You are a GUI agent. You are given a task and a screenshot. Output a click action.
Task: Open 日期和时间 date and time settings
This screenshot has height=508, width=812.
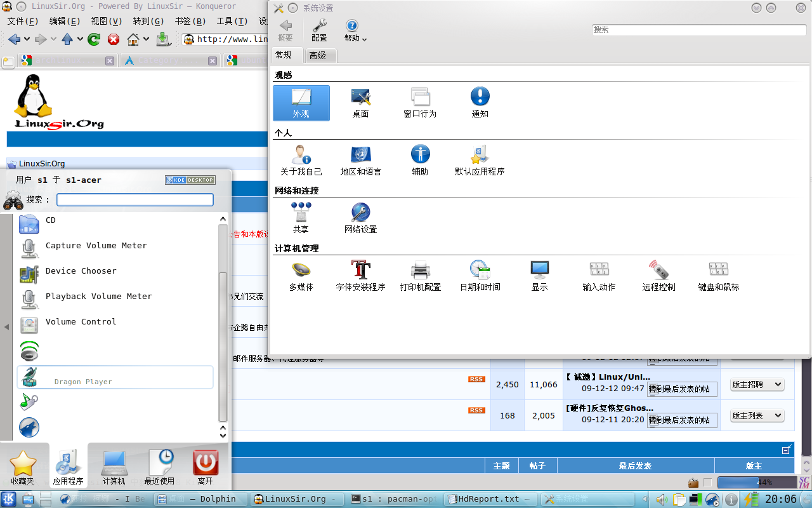[480, 276]
